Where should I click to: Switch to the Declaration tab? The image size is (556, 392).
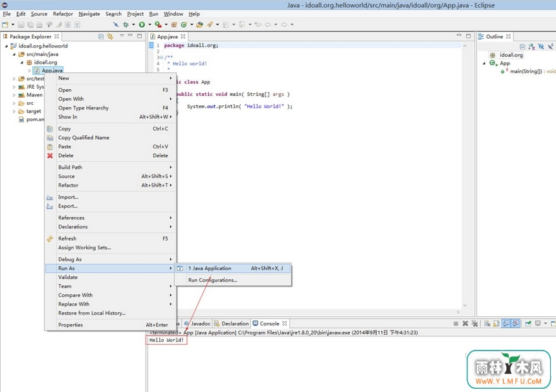[x=231, y=323]
